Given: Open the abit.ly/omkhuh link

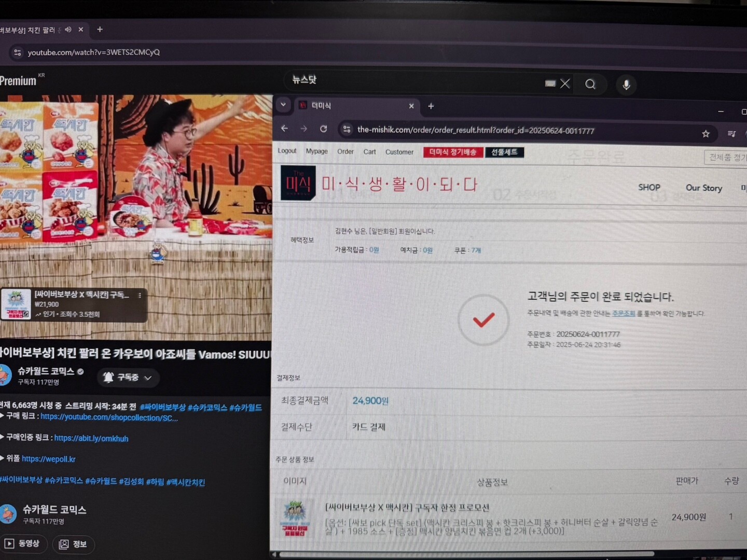Looking at the screenshot, I should [x=91, y=438].
